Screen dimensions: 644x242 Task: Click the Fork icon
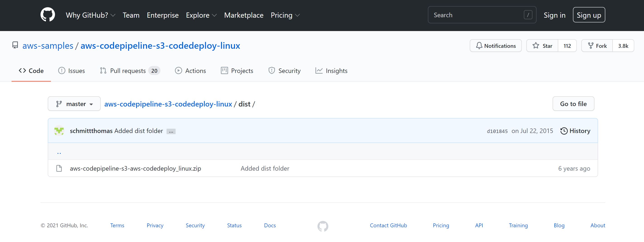click(591, 46)
